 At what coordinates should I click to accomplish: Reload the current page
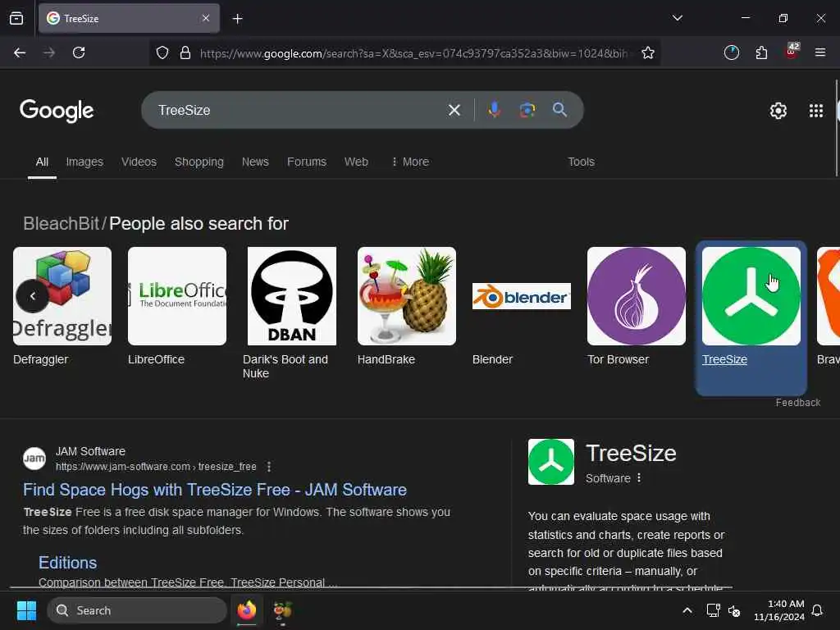pyautogui.click(x=79, y=52)
